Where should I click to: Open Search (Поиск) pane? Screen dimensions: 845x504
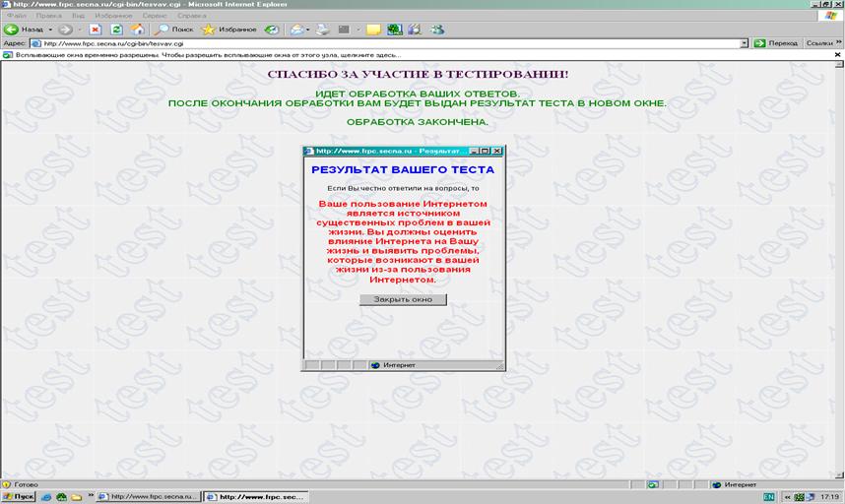(x=173, y=30)
